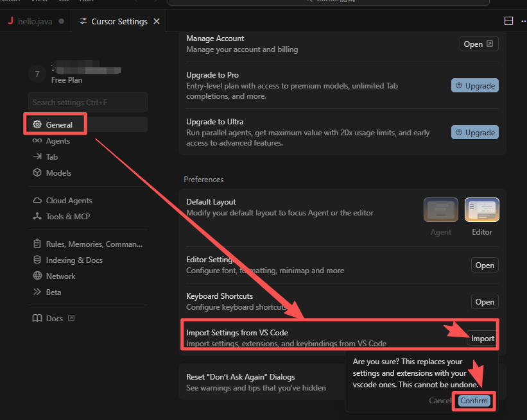The width and height of the screenshot is (527, 420).
Task: Open Rules, Memories, Commands settings
Action: (88, 244)
